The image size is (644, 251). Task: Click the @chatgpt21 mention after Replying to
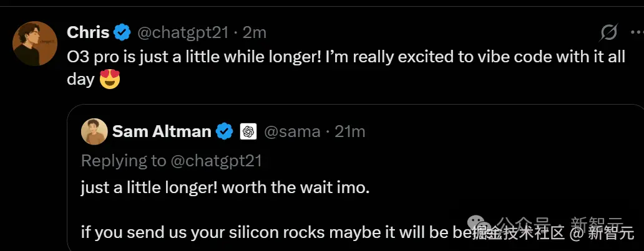coord(217,160)
